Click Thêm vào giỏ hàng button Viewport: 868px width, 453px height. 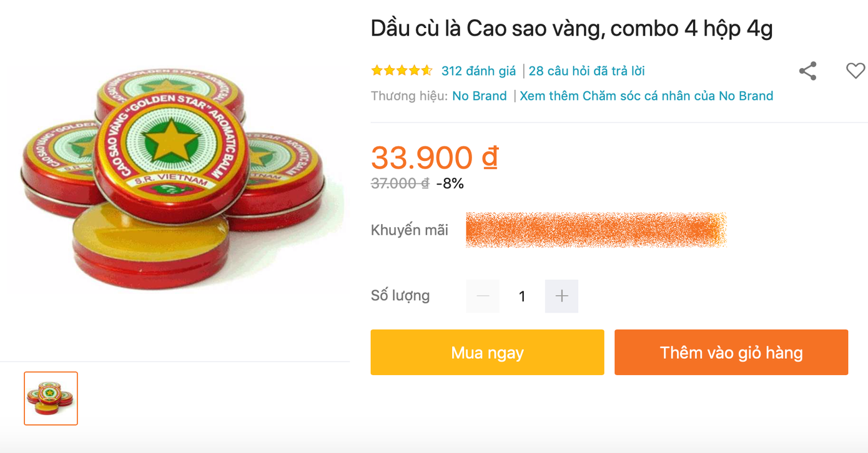(731, 353)
